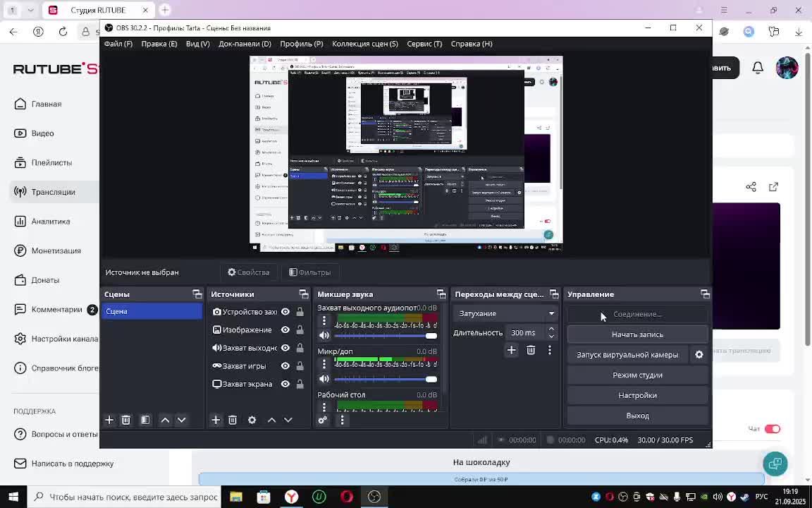Adjust volume slider of Захват выходного аудиопотока
This screenshot has width=812, height=508.
pos(386,336)
